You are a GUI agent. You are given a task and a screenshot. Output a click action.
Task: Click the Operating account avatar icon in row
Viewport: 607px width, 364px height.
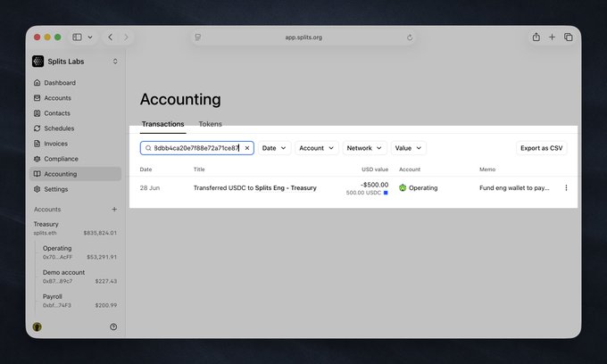point(403,188)
